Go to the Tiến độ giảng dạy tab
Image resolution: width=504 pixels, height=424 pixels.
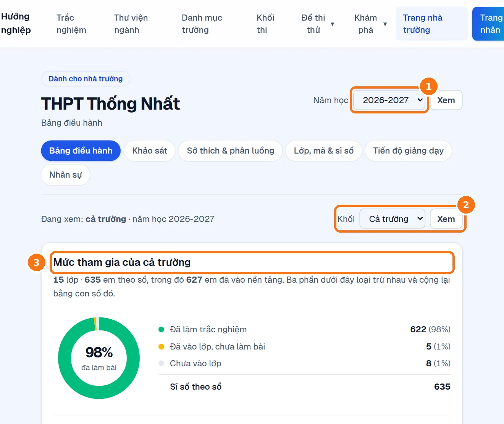click(408, 151)
